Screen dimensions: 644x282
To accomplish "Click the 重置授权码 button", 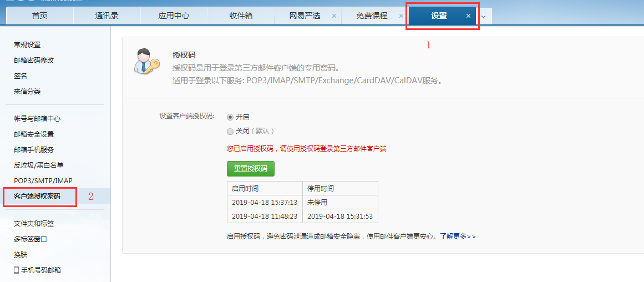I will 251,169.
